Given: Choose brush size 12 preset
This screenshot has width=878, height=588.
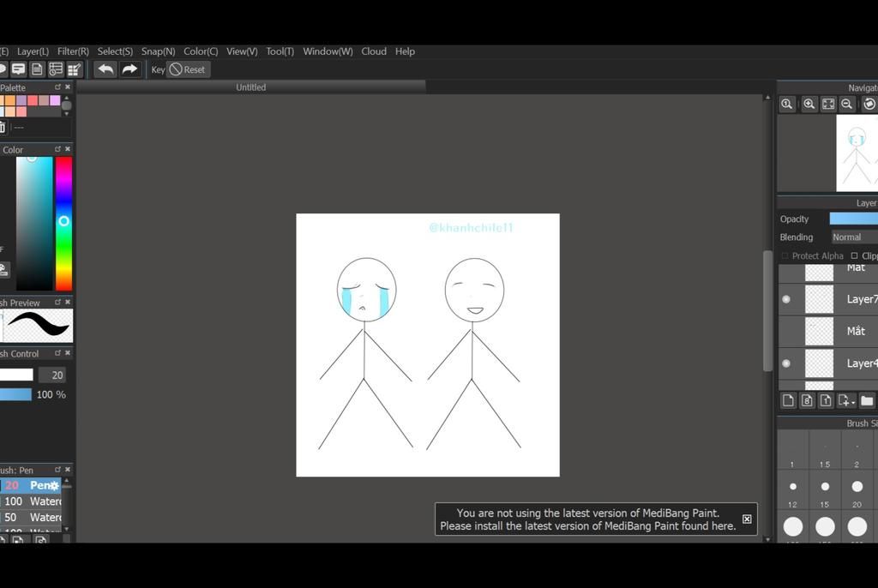Looking at the screenshot, I should coord(792,492).
